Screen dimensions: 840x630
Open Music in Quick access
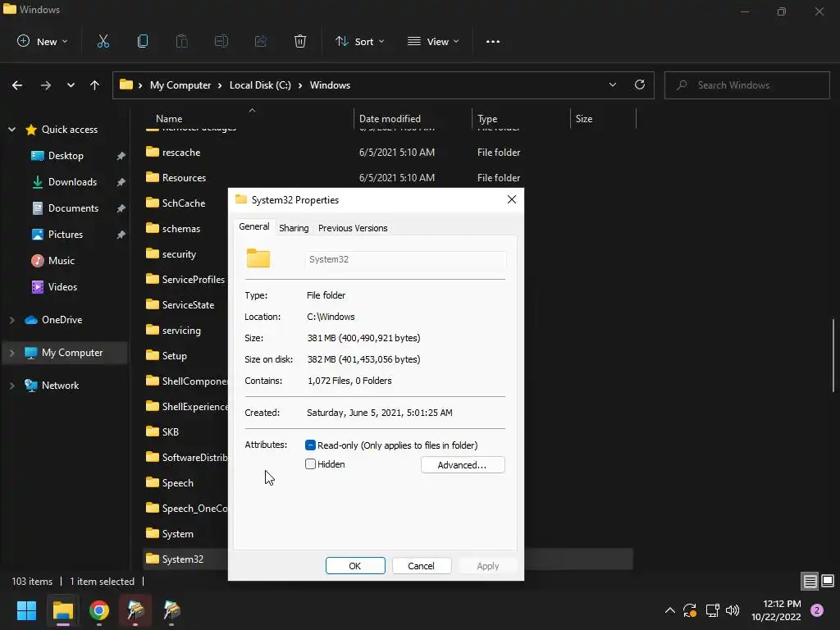pyautogui.click(x=61, y=261)
